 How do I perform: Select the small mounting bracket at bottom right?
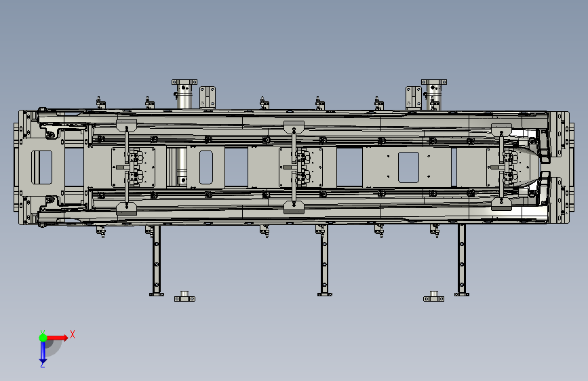(x=434, y=296)
